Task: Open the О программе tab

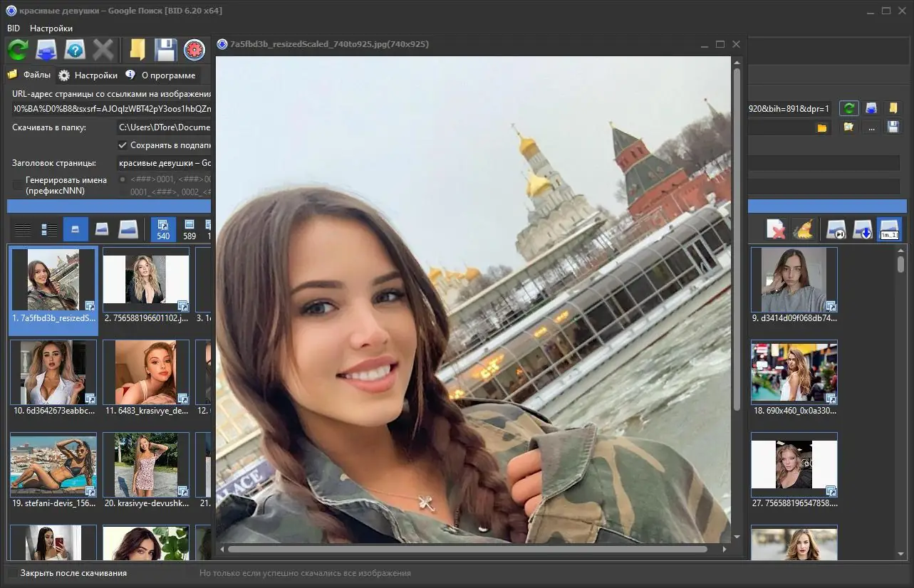Action: click(161, 75)
